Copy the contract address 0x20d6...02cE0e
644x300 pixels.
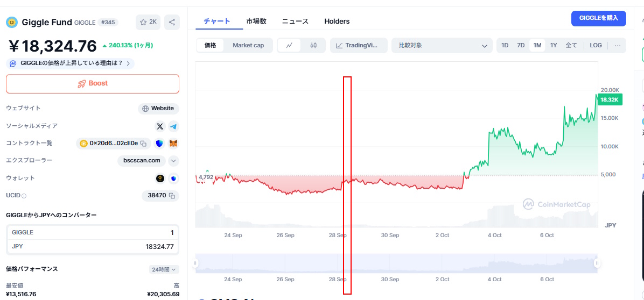[x=143, y=144]
